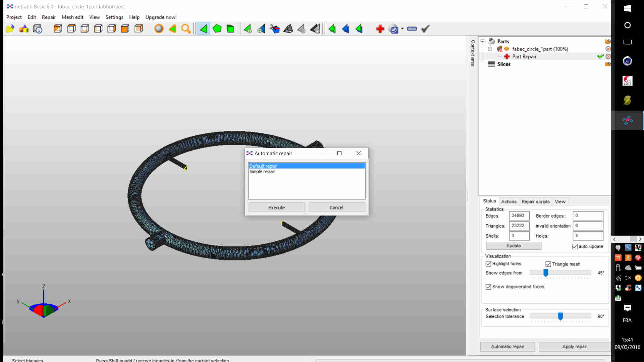Click the open project folder icon
Screen dimensions: 644x362
pos(10,29)
